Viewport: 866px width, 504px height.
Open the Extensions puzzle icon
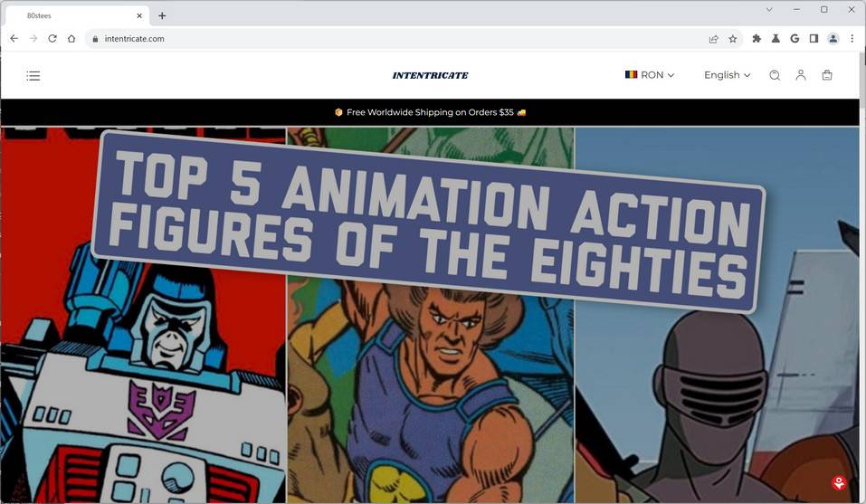point(757,39)
